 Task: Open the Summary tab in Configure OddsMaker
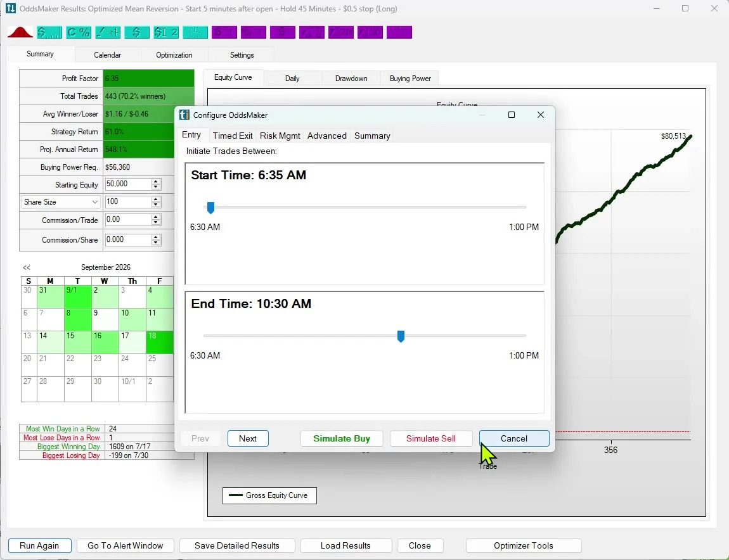pos(372,136)
